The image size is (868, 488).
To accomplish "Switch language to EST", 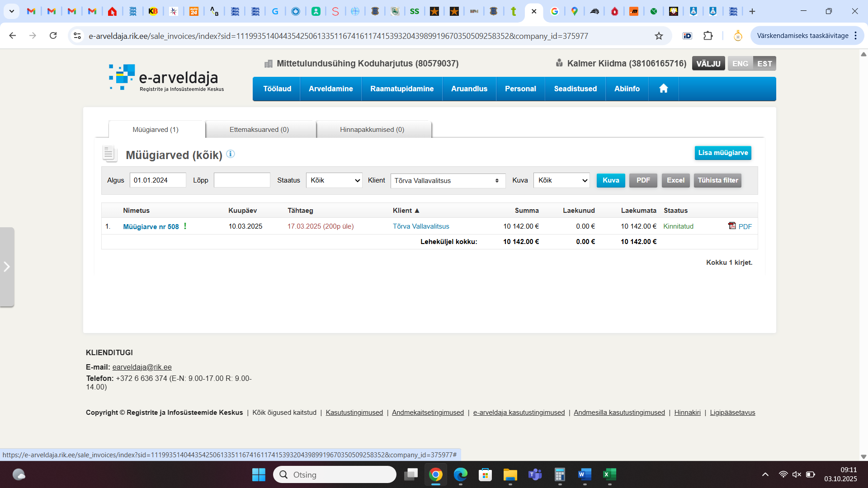I will point(764,64).
